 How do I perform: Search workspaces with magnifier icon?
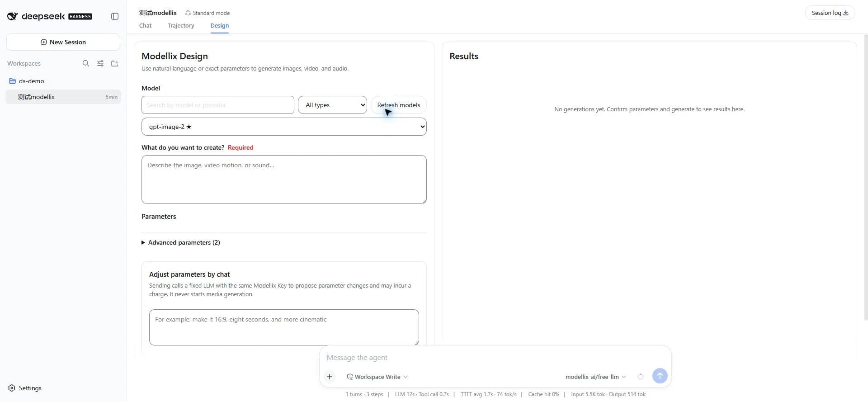click(86, 63)
